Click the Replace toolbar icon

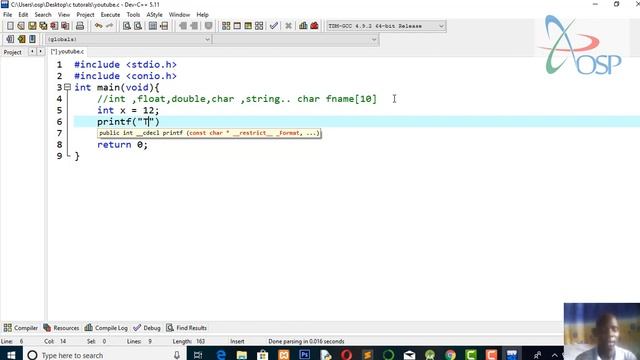(x=138, y=26)
